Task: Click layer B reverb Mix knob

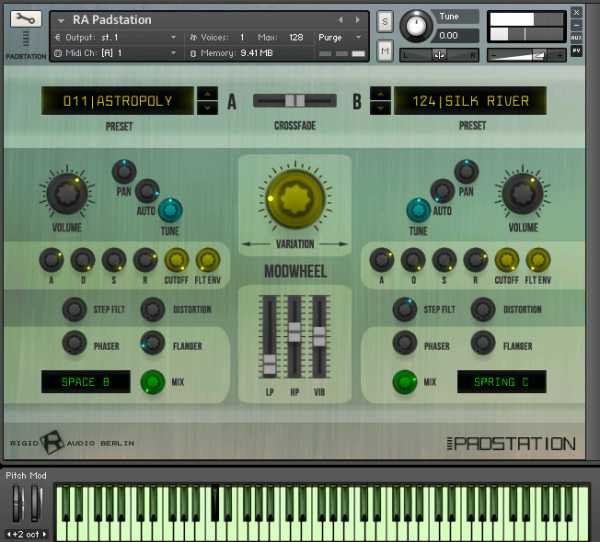Action: coord(405,382)
